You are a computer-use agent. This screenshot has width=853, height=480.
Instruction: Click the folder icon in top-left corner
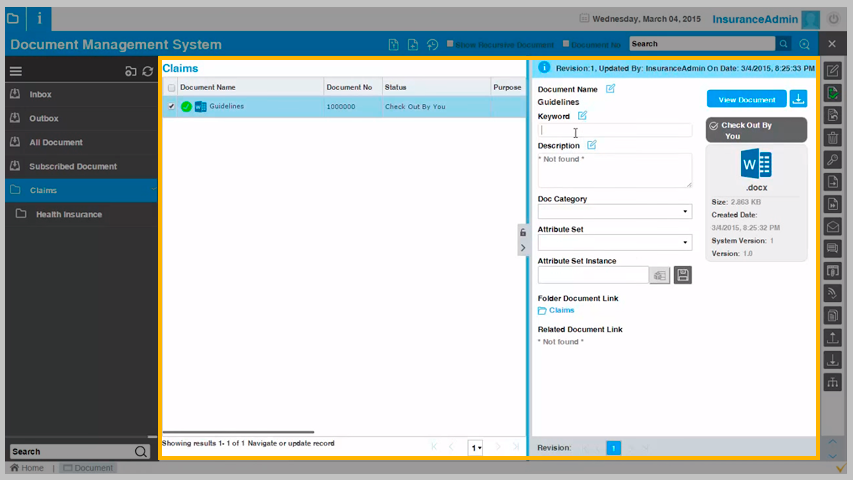tap(13, 19)
